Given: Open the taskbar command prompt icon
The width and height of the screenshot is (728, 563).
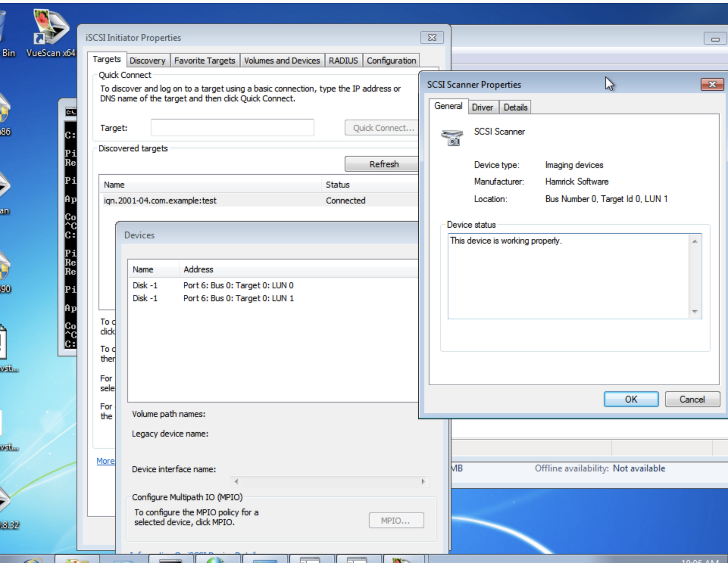Looking at the screenshot, I should click(x=170, y=560).
